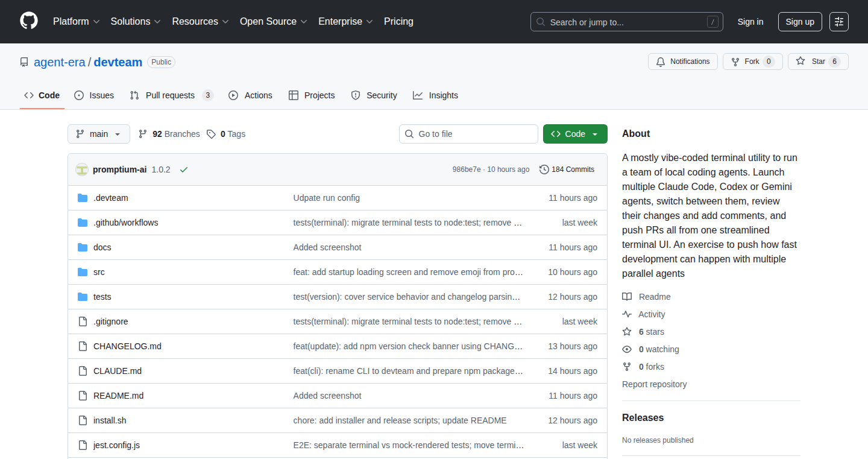Click the stars icon in About
The height and width of the screenshot is (459, 868).
[x=627, y=332]
